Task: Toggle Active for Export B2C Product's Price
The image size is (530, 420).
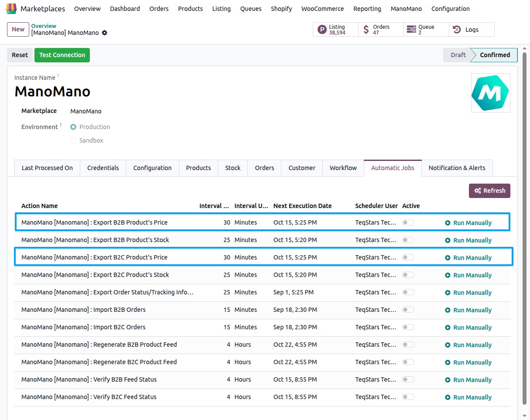Action: (x=408, y=257)
